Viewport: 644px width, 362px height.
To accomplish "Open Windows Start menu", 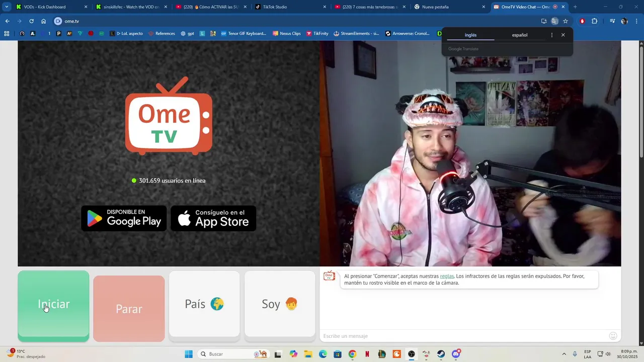I will (x=189, y=354).
